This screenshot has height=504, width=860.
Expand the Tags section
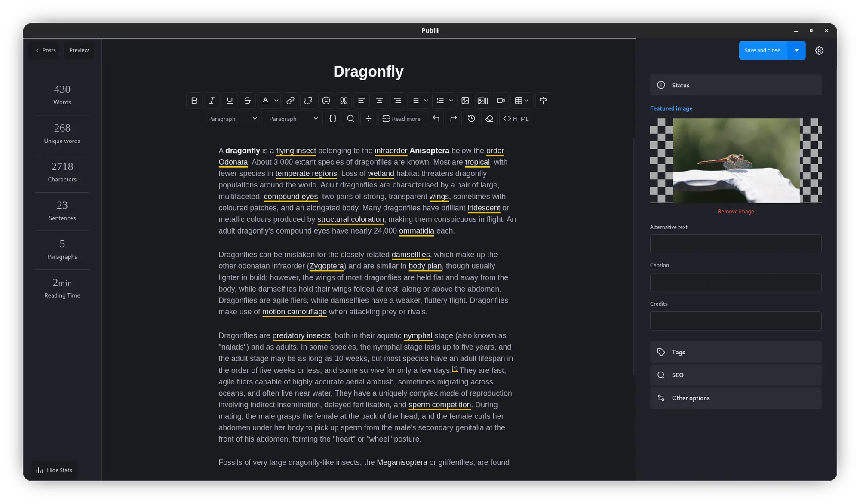[736, 352]
